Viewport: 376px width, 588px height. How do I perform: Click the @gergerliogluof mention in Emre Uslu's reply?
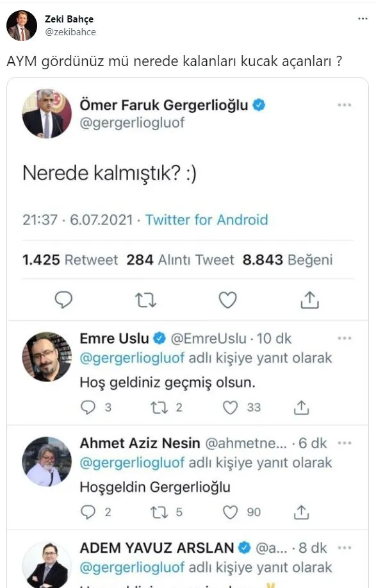127,358
